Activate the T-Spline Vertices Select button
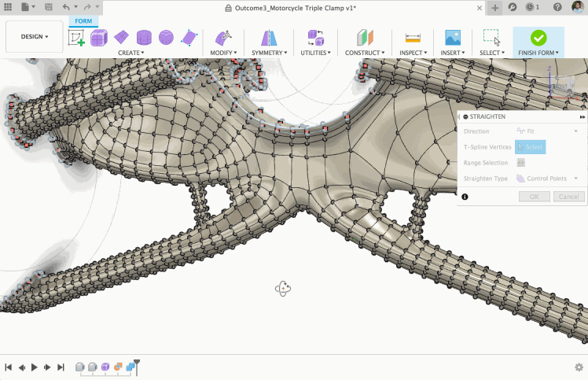588x380 pixels. click(530, 147)
